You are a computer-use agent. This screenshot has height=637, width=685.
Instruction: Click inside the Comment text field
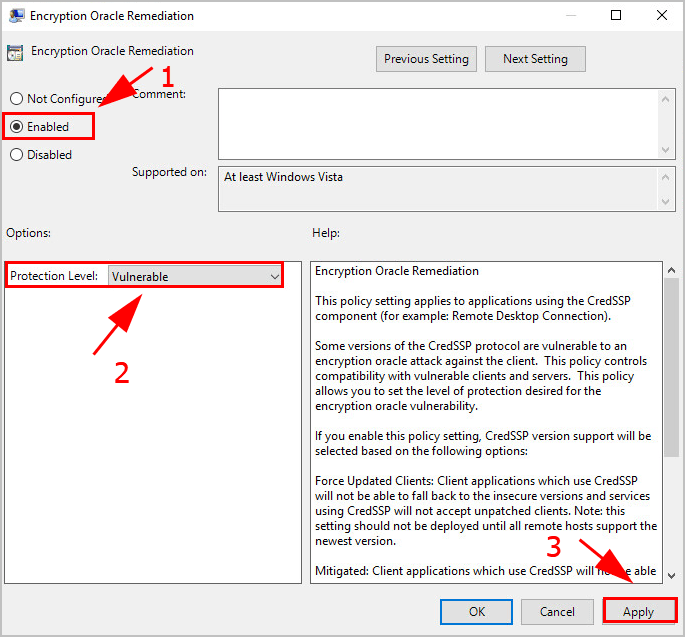coord(437,123)
